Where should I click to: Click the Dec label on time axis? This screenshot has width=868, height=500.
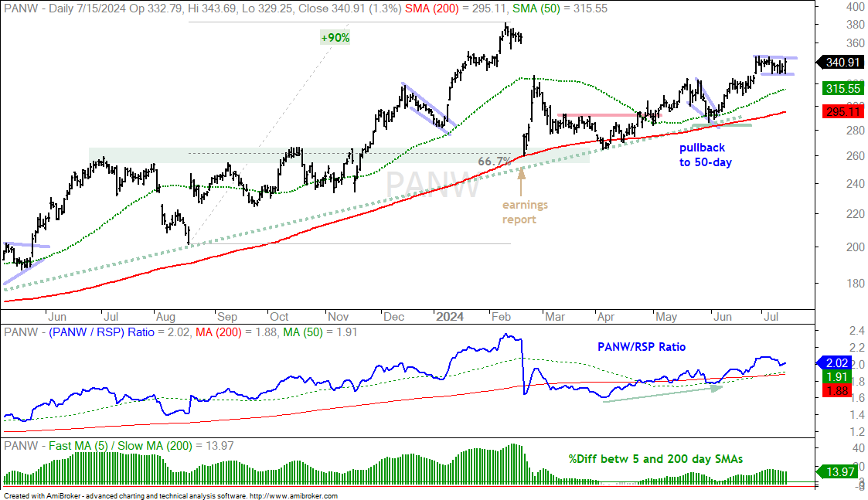pos(393,317)
